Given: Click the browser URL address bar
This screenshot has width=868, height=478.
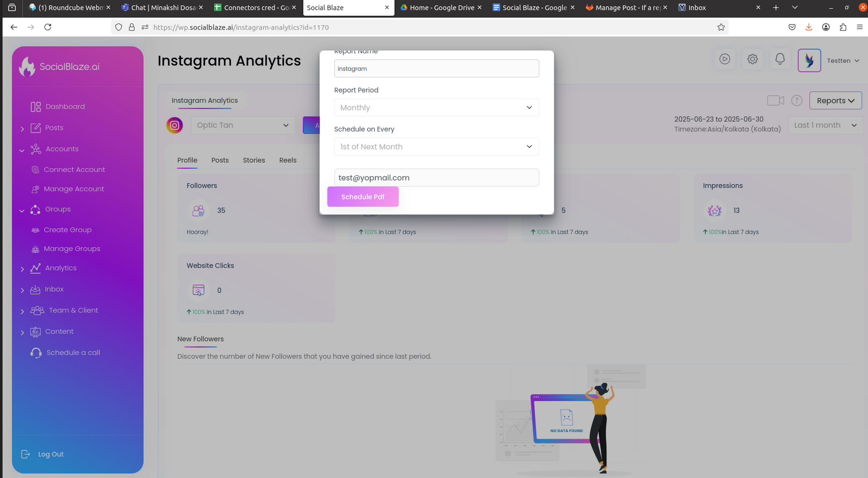Looking at the screenshot, I should (419, 27).
